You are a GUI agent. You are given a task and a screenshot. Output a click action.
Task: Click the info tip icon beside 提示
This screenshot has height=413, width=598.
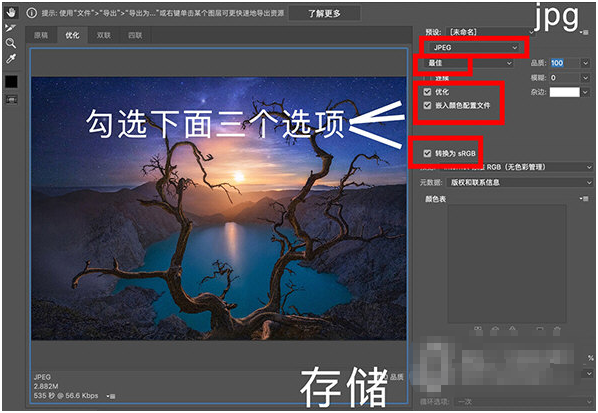(x=32, y=13)
